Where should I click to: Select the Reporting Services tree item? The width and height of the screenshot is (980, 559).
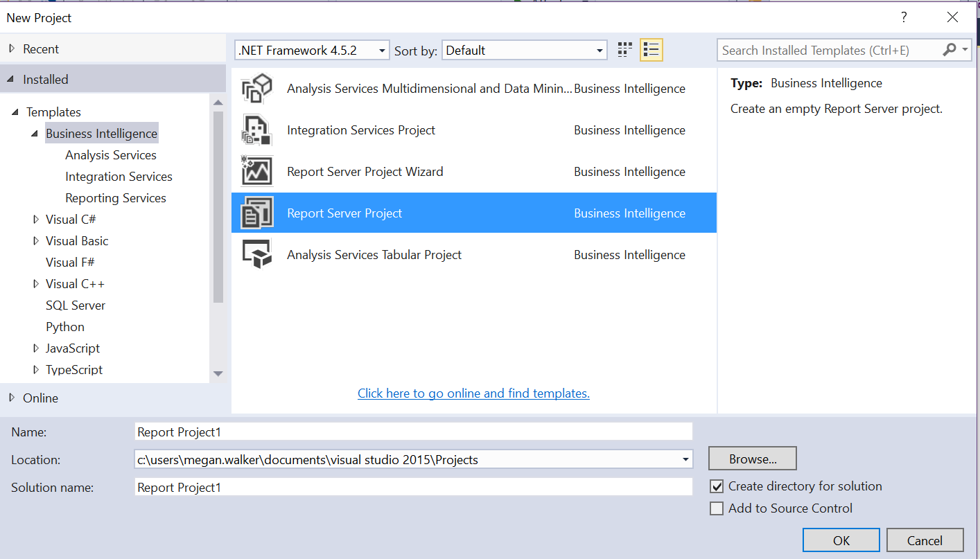click(116, 198)
